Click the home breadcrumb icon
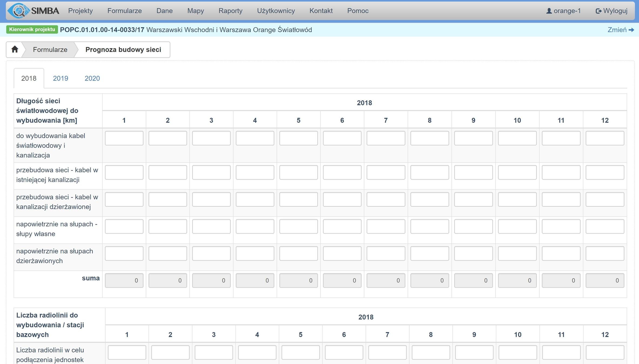The image size is (639, 364). [15, 49]
